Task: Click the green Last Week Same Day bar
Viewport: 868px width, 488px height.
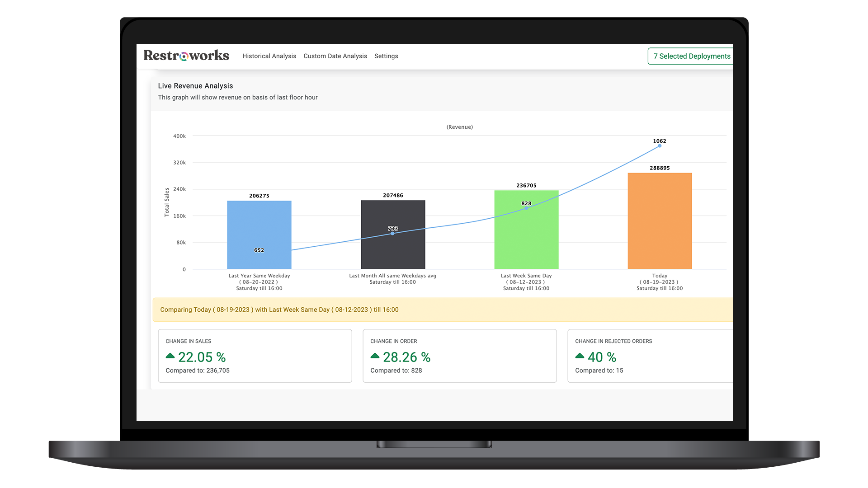Action: [526, 230]
